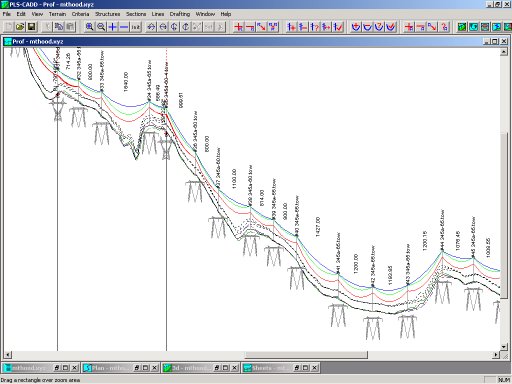
Task: Click the structure check icon with red checkmark
Action: (338, 27)
